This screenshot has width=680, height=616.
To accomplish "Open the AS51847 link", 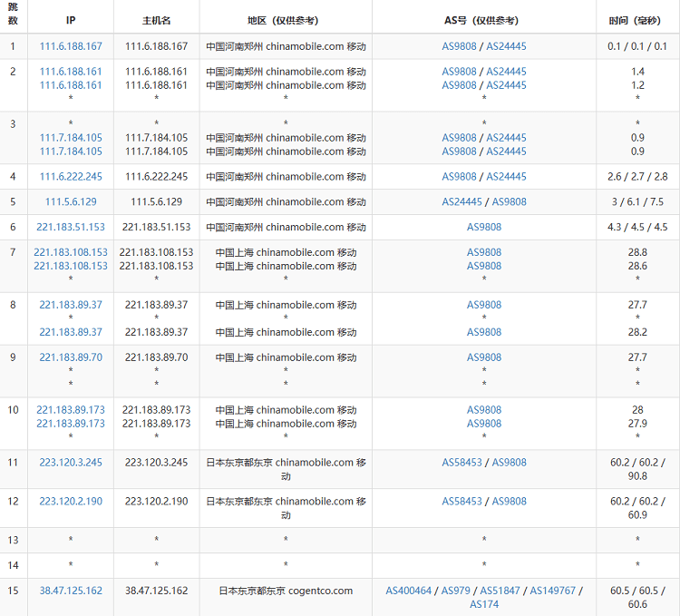I will point(500,591).
